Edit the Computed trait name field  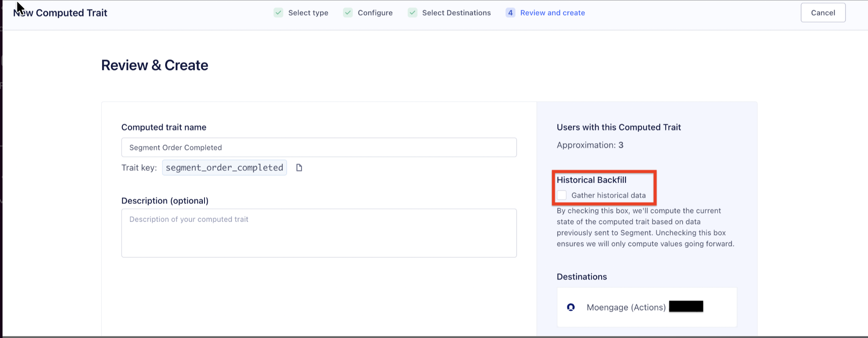point(319,147)
